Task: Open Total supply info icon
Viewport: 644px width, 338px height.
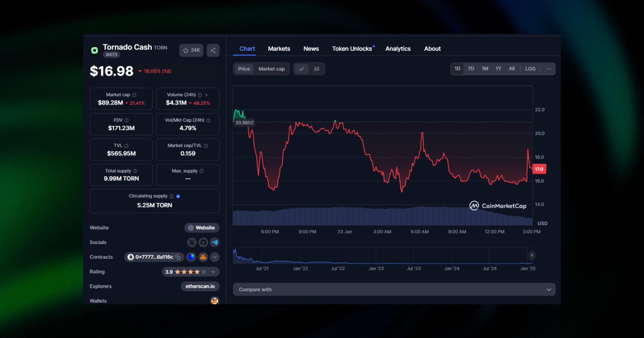Action: [135, 171]
